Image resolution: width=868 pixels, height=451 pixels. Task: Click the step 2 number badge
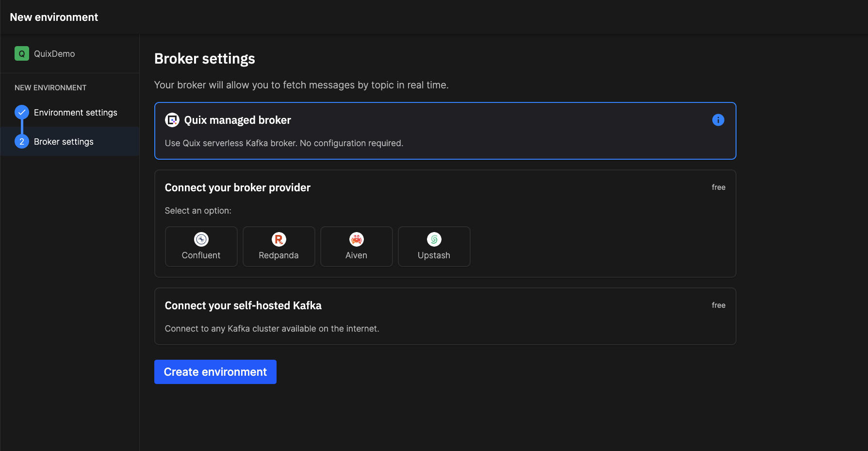click(x=22, y=142)
